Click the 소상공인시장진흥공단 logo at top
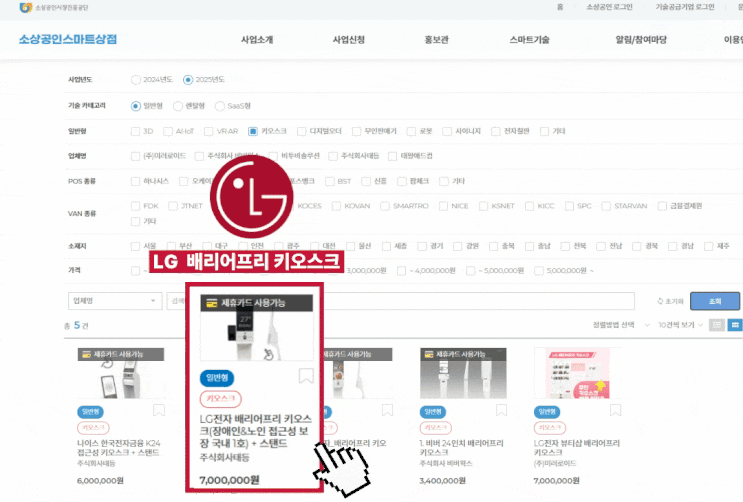This screenshot has height=502, width=743. (54, 8)
